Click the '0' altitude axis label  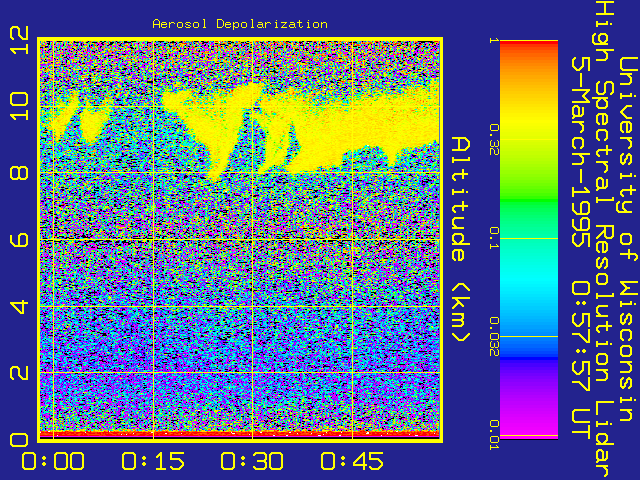point(19,440)
